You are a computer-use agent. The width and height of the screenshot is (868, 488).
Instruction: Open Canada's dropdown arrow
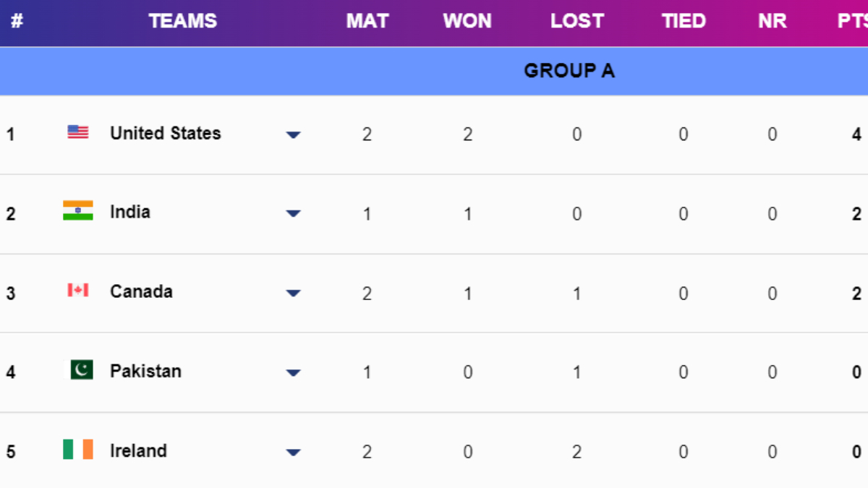click(293, 294)
